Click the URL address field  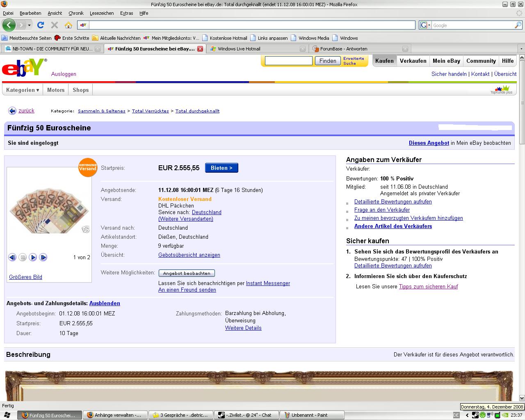coord(252,25)
